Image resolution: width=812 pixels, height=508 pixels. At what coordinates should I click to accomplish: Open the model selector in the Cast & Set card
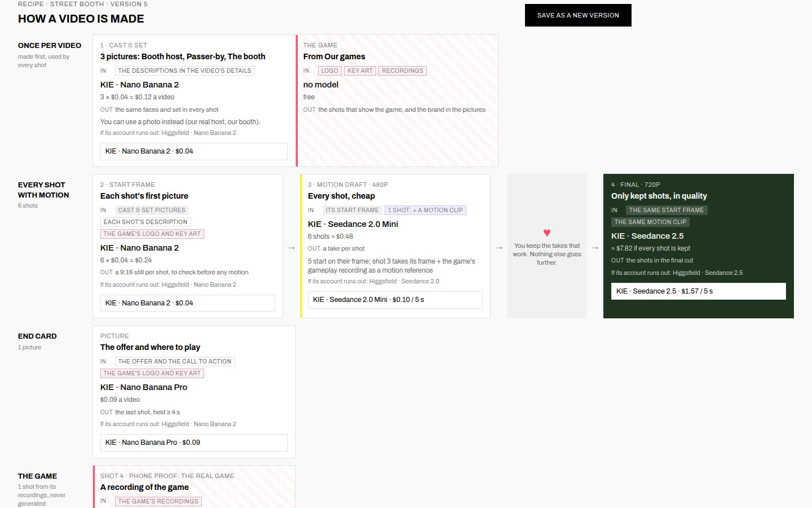click(194, 151)
